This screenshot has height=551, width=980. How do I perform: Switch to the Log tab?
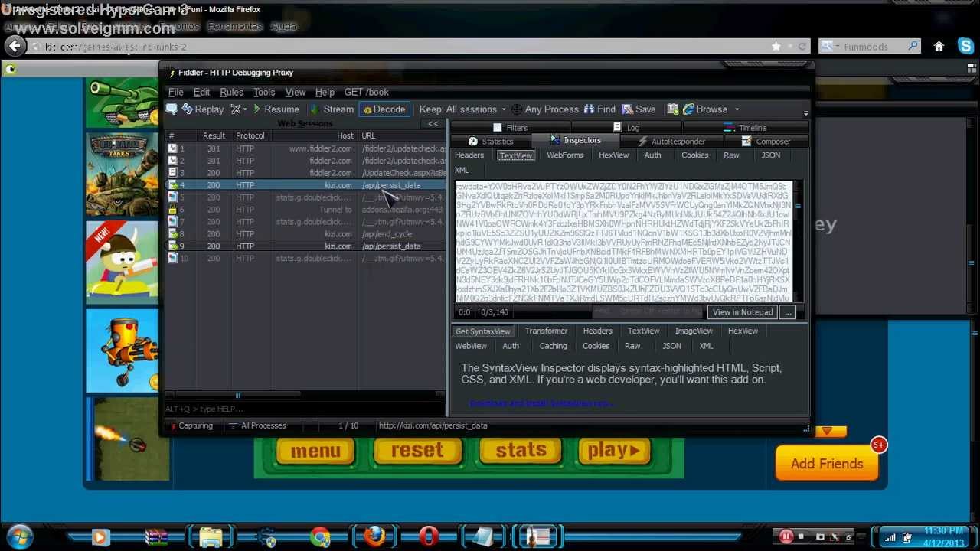click(x=627, y=128)
